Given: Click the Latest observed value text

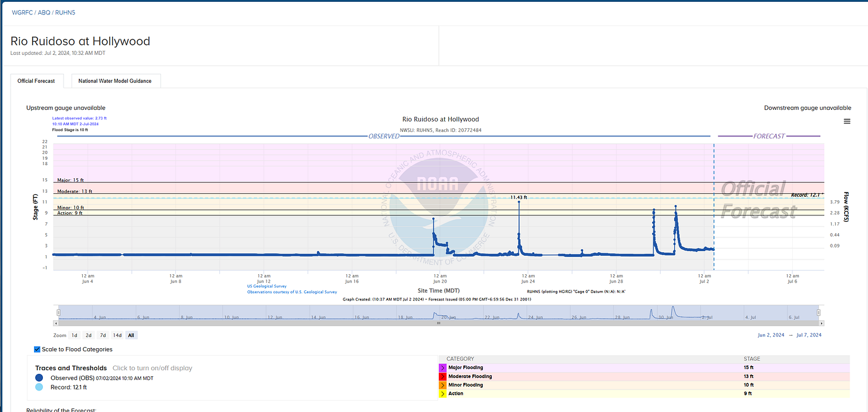Looking at the screenshot, I should [79, 118].
